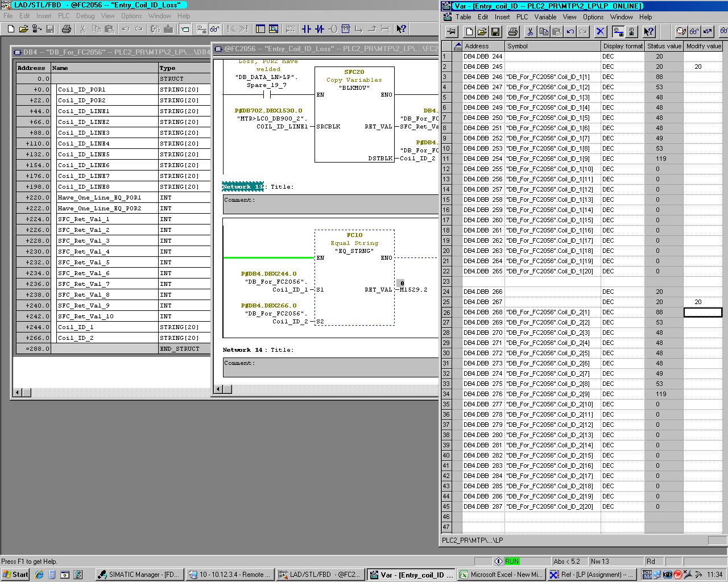Toggle the ONLINE connection icon in Var toolbar
The image size is (728, 582).
click(618, 32)
